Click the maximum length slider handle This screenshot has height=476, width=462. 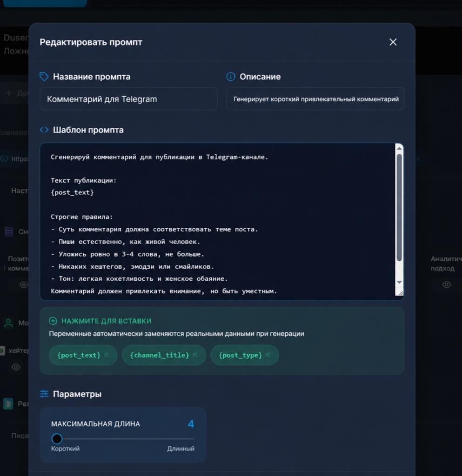(x=57, y=439)
